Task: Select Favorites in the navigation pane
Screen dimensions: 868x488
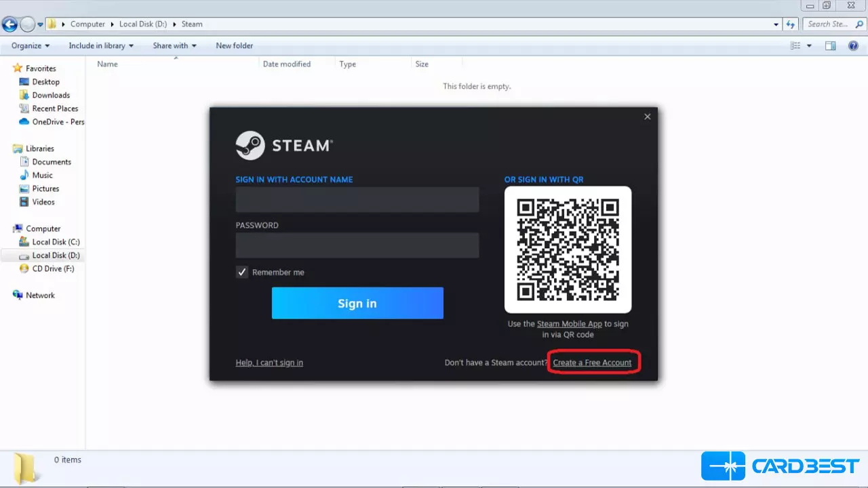Action: [41, 68]
